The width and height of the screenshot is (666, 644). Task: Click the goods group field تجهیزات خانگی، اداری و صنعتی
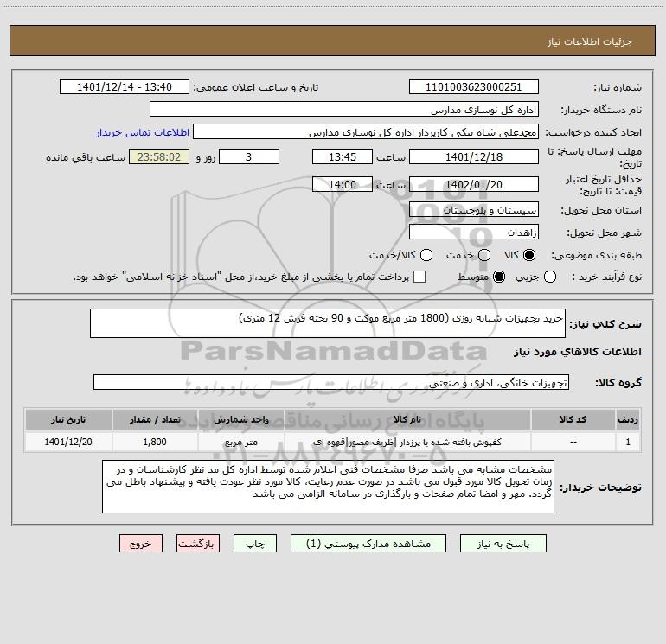pyautogui.click(x=331, y=382)
